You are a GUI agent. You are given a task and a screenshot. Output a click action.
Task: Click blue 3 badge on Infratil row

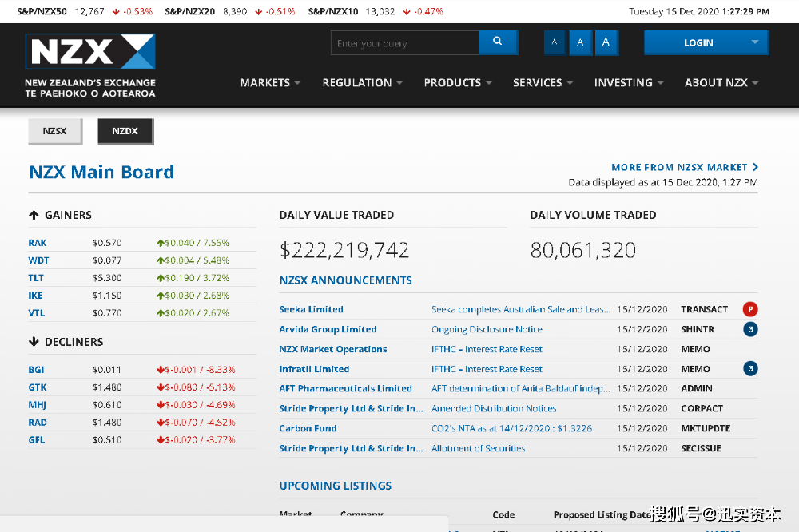(749, 369)
